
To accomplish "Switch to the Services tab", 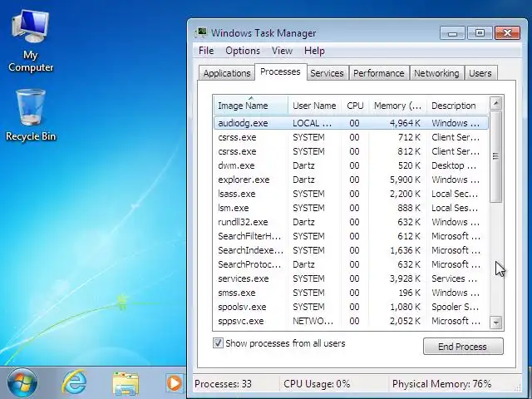I will point(327,73).
